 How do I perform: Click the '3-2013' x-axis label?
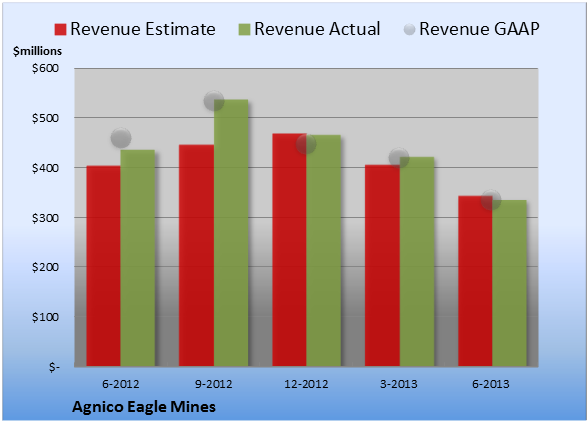coord(399,384)
